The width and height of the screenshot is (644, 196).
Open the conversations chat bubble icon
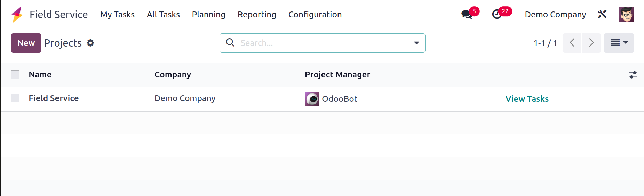click(467, 15)
